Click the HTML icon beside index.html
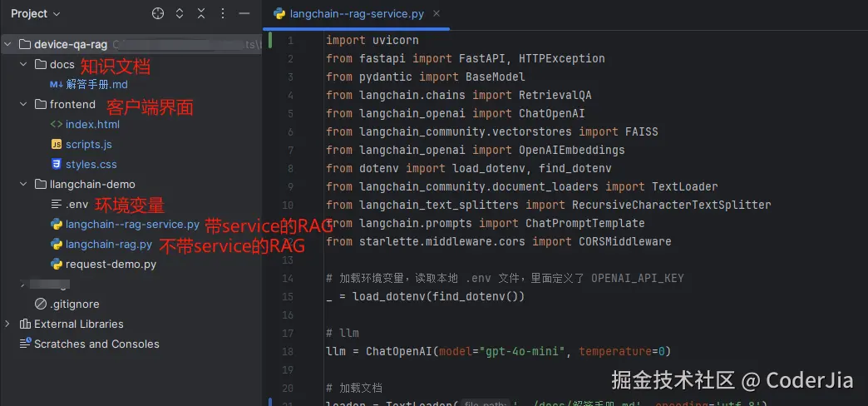The height and width of the screenshot is (406, 868). 57,124
